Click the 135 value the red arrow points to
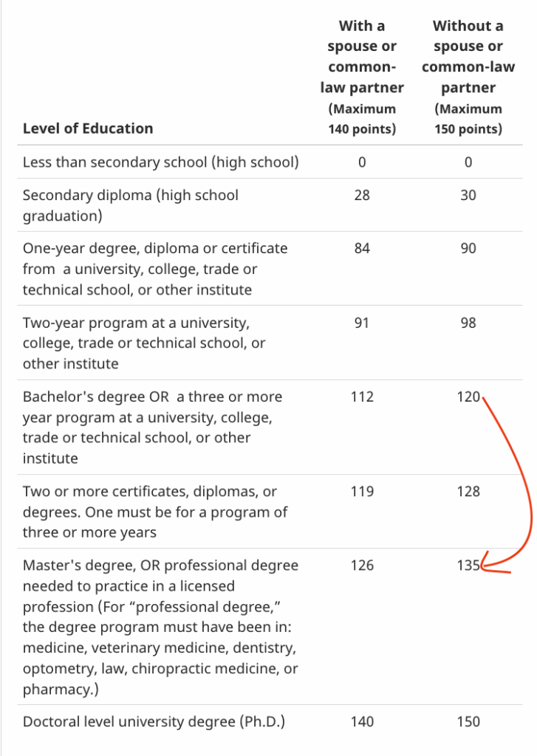This screenshot has height=756, width=537. (x=468, y=566)
